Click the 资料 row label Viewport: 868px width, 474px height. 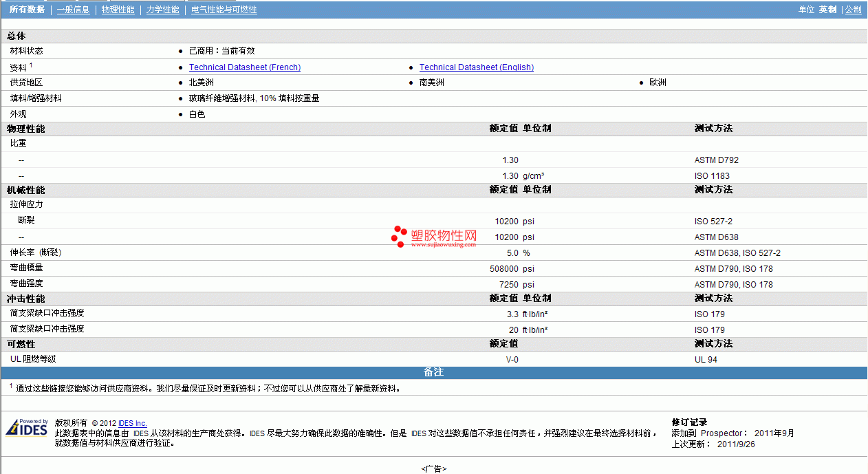19,67
